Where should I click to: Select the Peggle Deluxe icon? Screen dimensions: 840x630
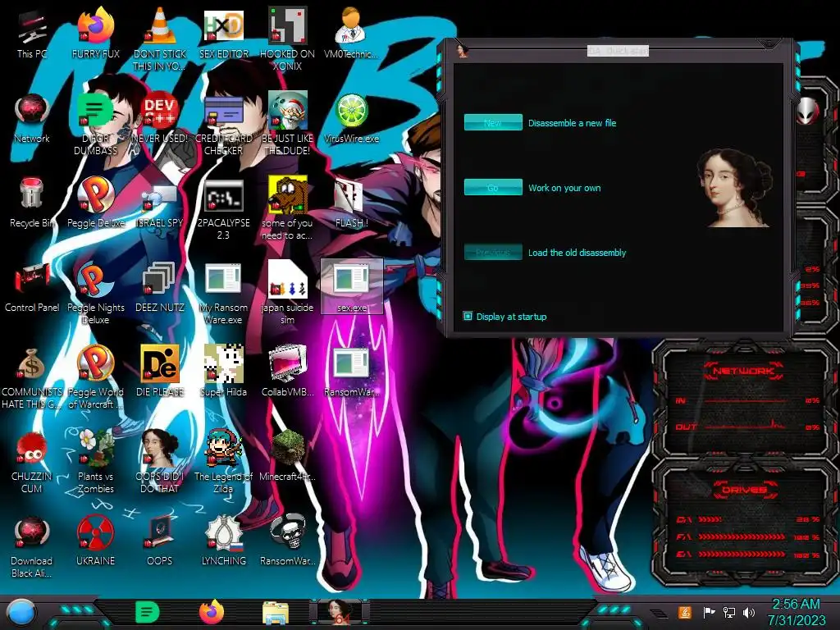pyautogui.click(x=95, y=195)
